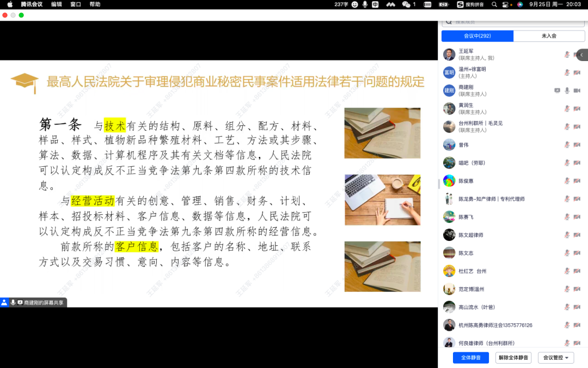Collapse the side panel with arrow handle
Viewport: 588px width, 368px height.
pos(581,55)
